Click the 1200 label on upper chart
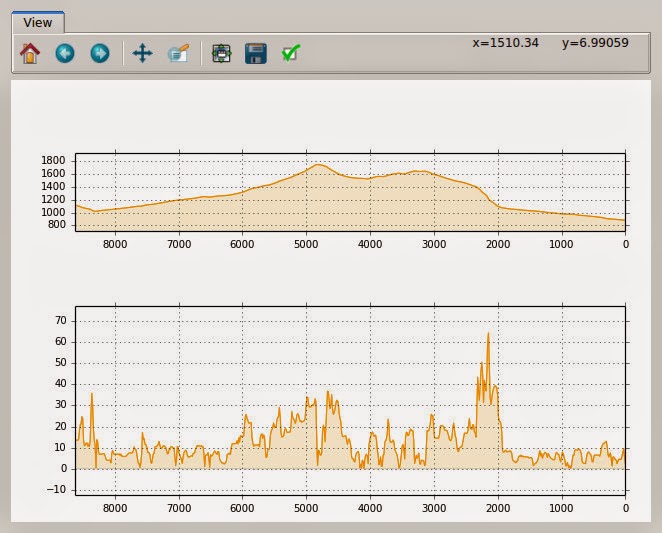662x533 pixels. (53, 200)
